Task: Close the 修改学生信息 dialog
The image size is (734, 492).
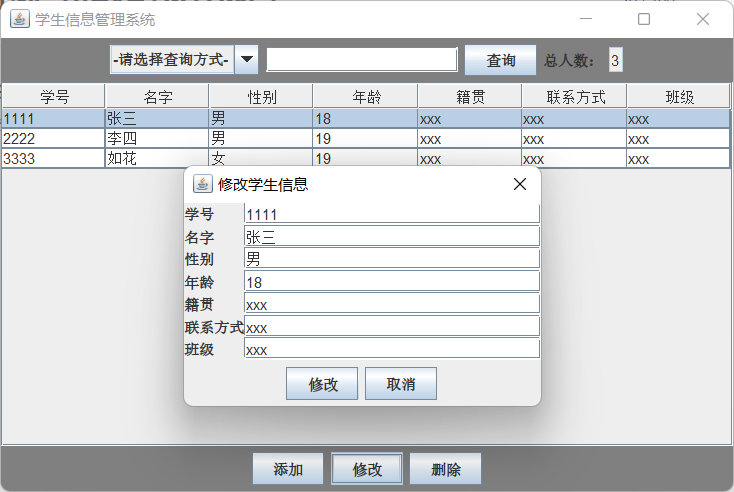Action: click(x=520, y=184)
